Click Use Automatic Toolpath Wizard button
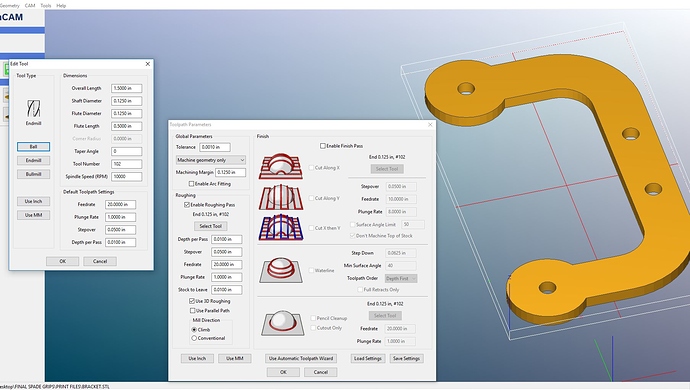 tap(301, 358)
